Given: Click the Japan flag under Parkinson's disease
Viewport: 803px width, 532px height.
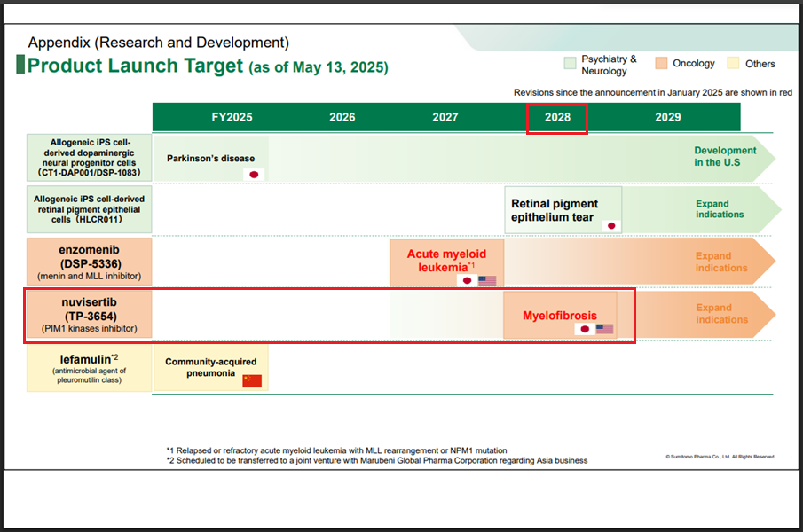Looking at the screenshot, I should [x=255, y=175].
